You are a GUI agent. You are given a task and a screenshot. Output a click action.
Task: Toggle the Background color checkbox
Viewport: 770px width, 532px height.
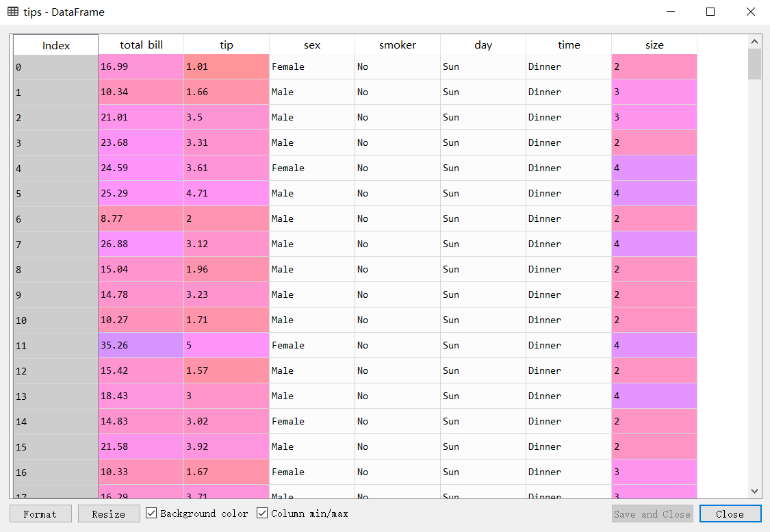coord(152,514)
